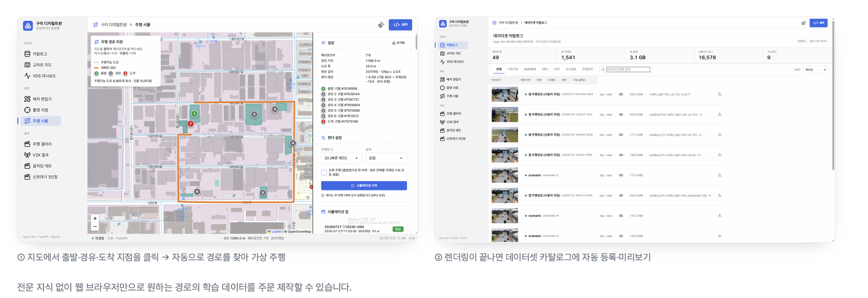Select waypoint marker 4 on the map
The image size is (868, 298).
click(x=292, y=143)
